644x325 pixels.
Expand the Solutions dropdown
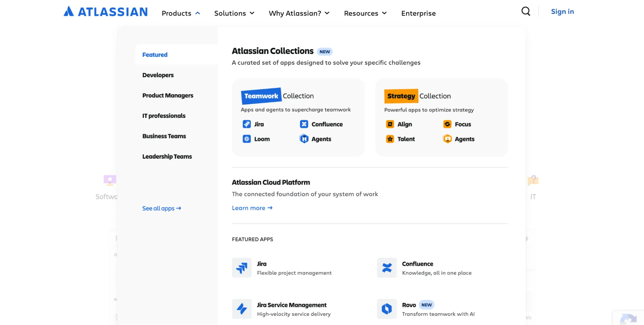[x=234, y=13]
